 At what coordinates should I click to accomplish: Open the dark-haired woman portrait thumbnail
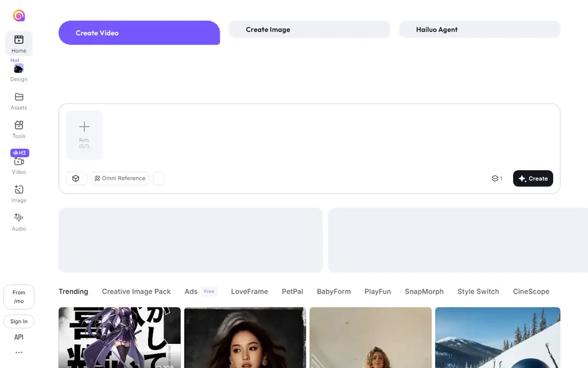(x=245, y=338)
